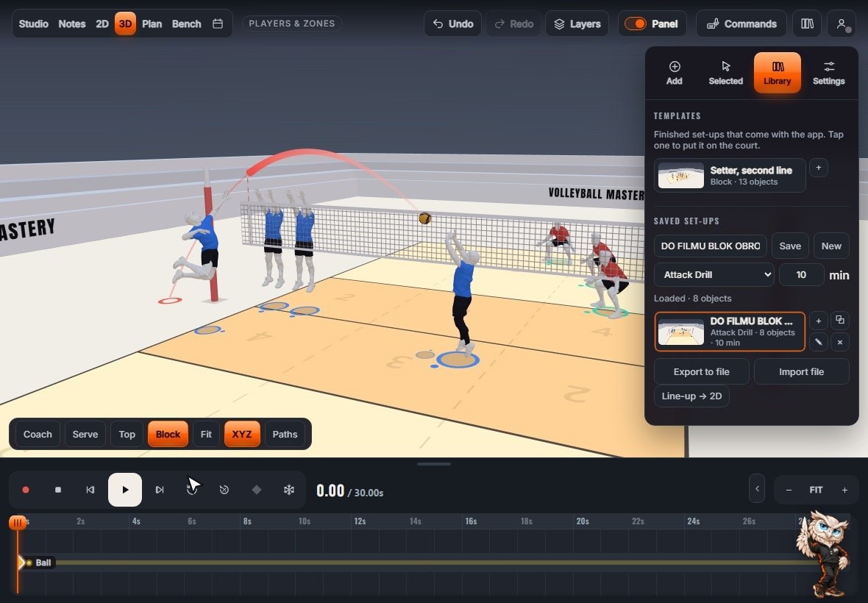
Task: Collapse the timeline side chevron
Action: tap(757, 488)
